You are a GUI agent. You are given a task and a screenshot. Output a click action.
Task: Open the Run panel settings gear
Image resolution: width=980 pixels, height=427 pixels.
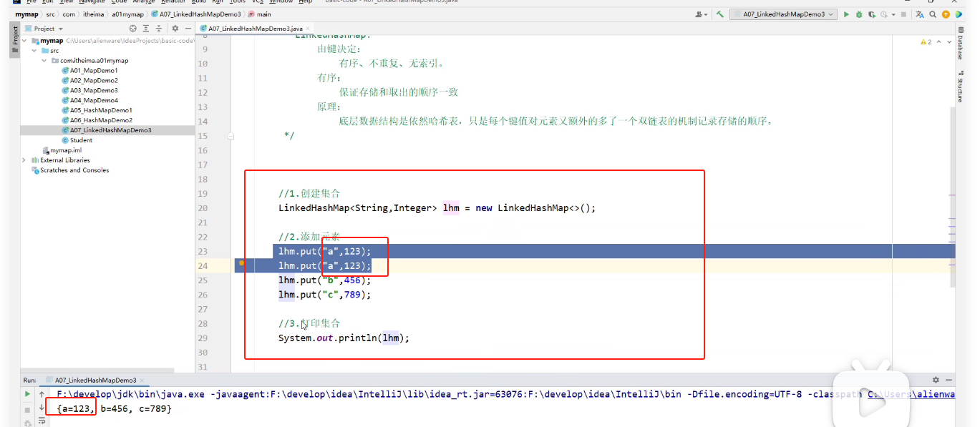point(936,380)
